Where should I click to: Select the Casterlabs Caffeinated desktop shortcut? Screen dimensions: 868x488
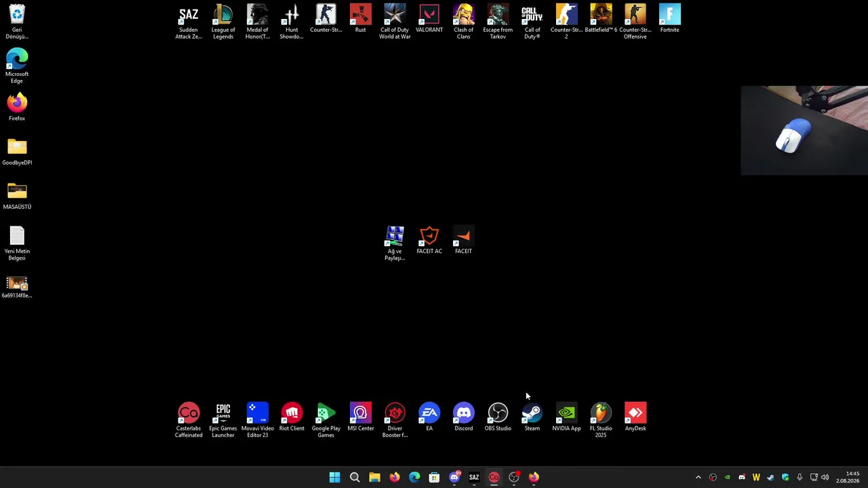pos(189,420)
